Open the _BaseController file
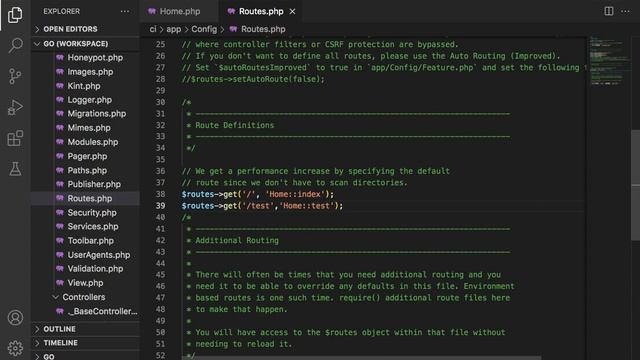This screenshot has width=640, height=360. pos(102,311)
